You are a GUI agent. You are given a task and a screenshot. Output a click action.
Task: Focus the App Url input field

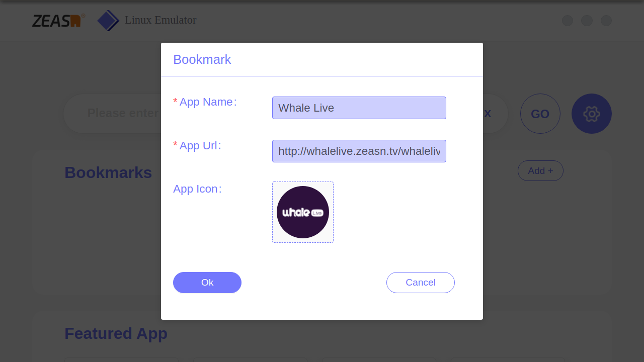tap(359, 151)
